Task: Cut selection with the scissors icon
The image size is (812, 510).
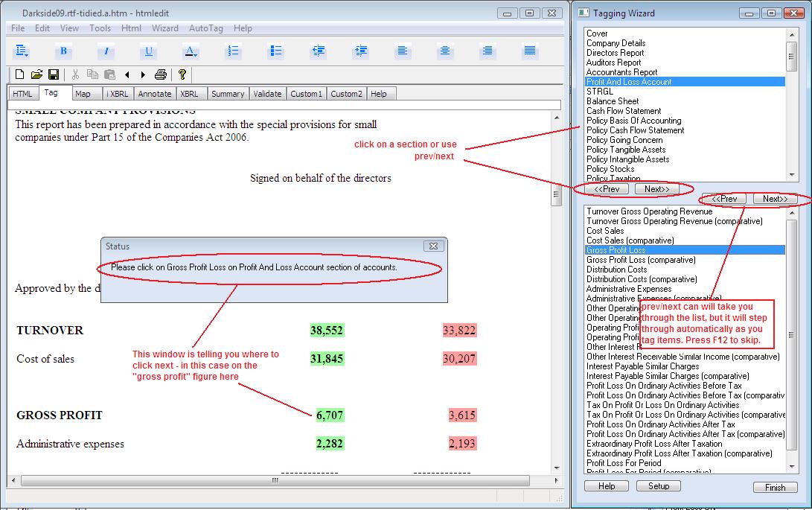Action: [x=76, y=74]
